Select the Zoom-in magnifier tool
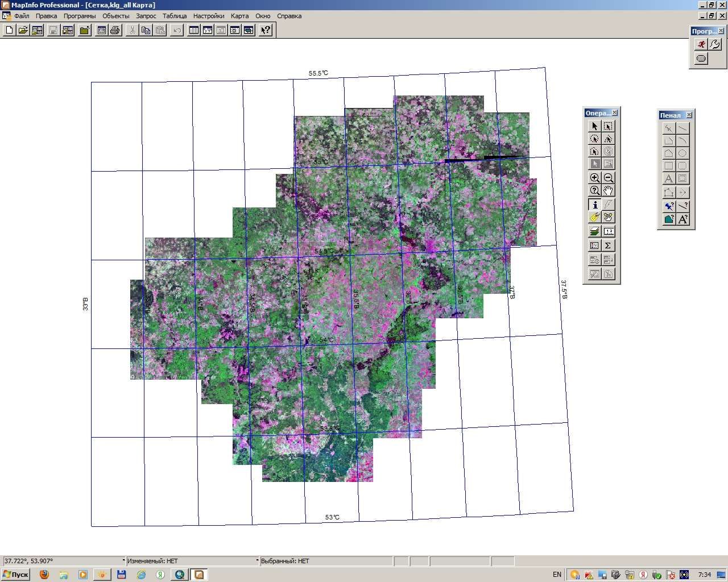 click(x=594, y=178)
